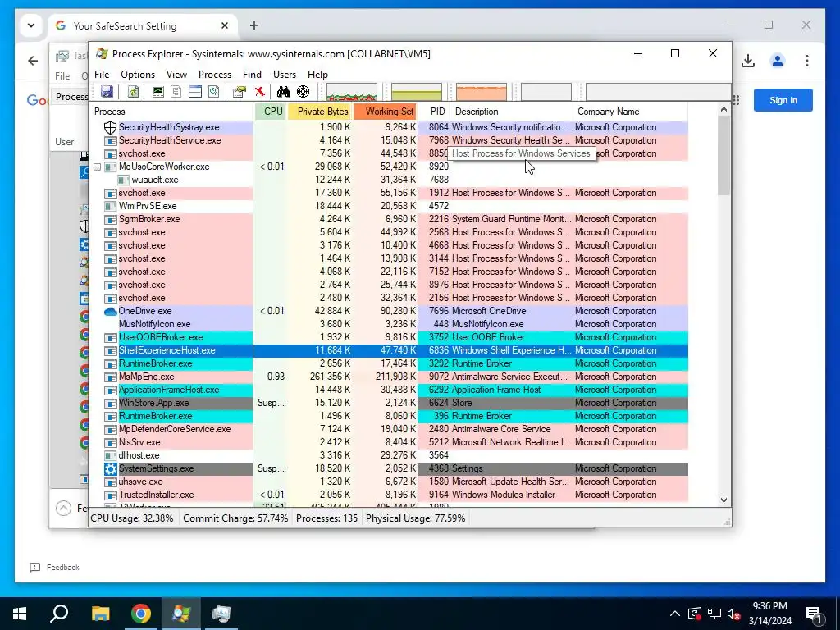Click the red X Kill Process icon
Image resolution: width=840 pixels, height=630 pixels.
pos(260,92)
